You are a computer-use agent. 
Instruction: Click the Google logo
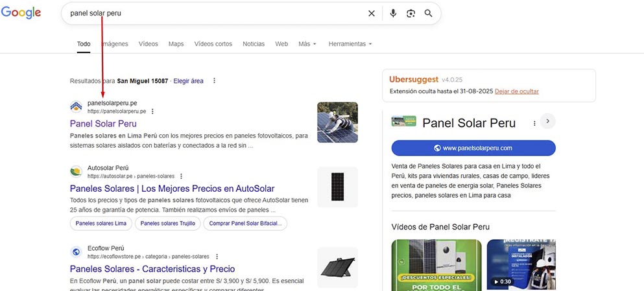click(21, 13)
